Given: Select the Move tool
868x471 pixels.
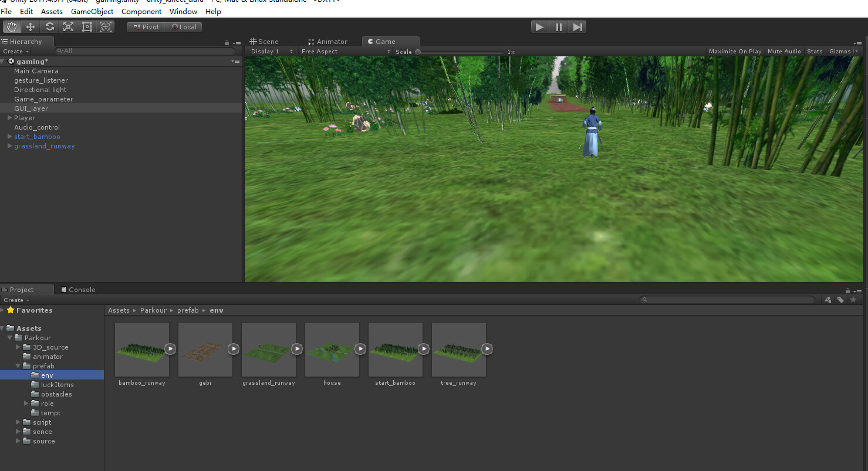Looking at the screenshot, I should [x=31, y=26].
